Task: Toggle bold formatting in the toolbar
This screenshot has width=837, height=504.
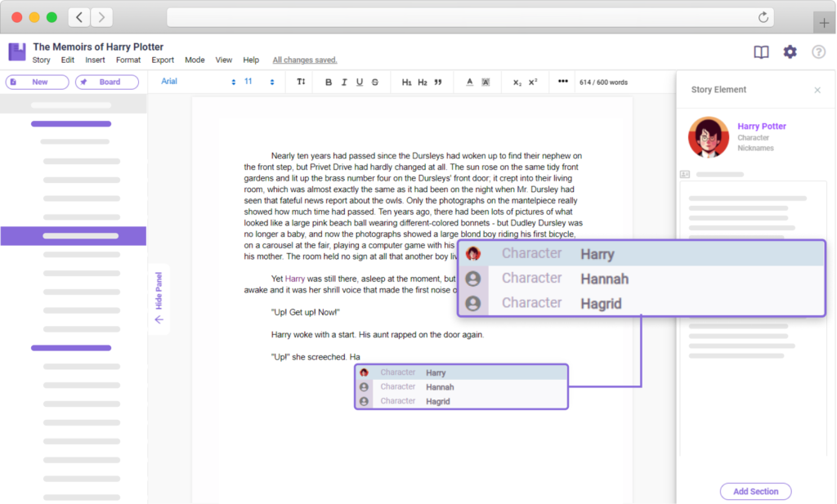Action: pos(329,82)
